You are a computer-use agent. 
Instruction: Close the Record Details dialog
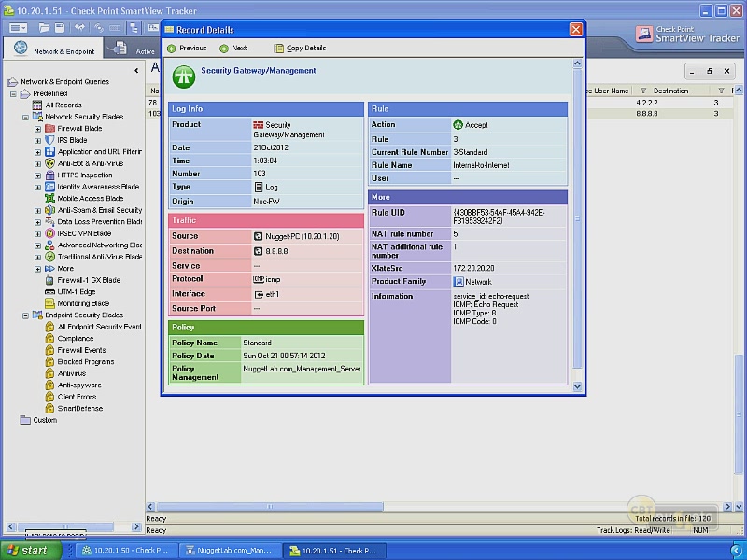coord(575,30)
